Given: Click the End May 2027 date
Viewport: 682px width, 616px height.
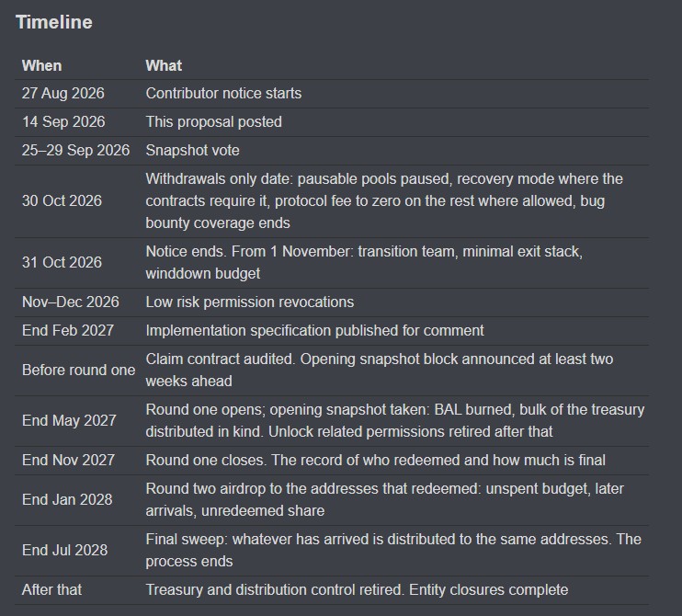Looking at the screenshot, I should point(69,421).
